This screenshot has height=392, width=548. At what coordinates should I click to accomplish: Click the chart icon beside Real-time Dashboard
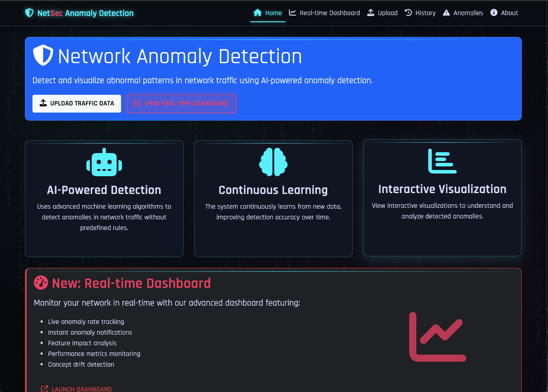pyautogui.click(x=292, y=12)
